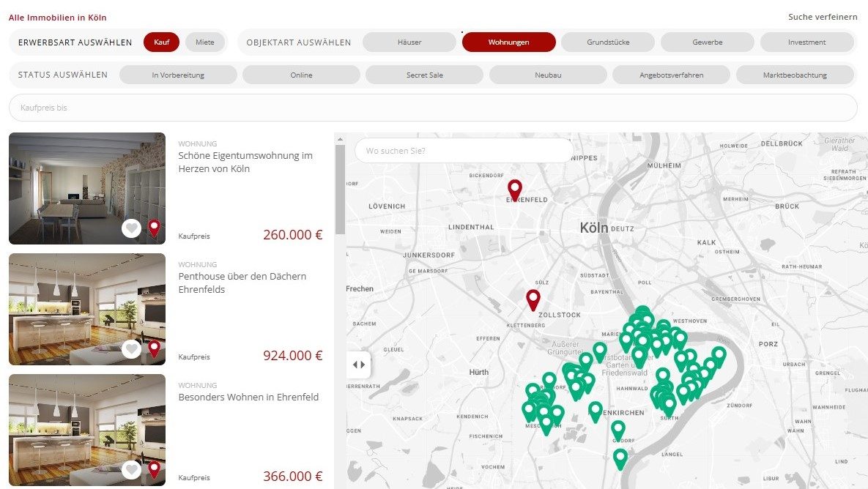Viewport: 868px width, 489px height.
Task: Filter by Gewerbe property type
Action: (708, 42)
